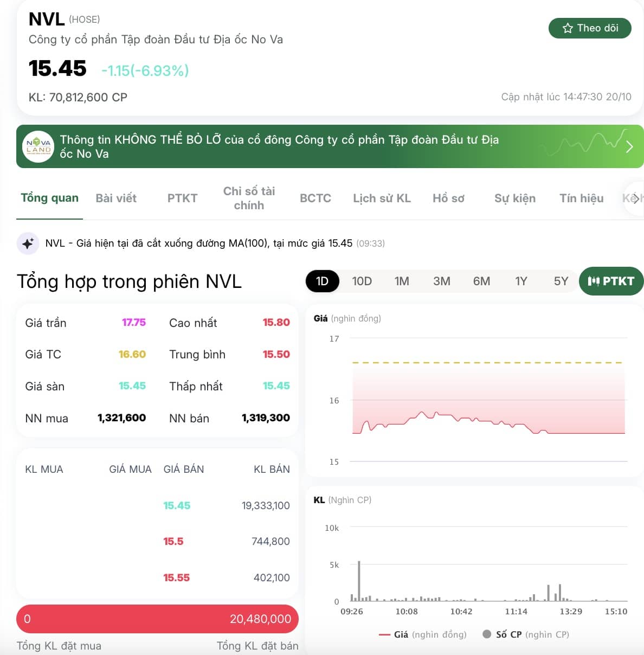644x655 pixels.
Task: Select the 1D time range
Action: point(323,281)
